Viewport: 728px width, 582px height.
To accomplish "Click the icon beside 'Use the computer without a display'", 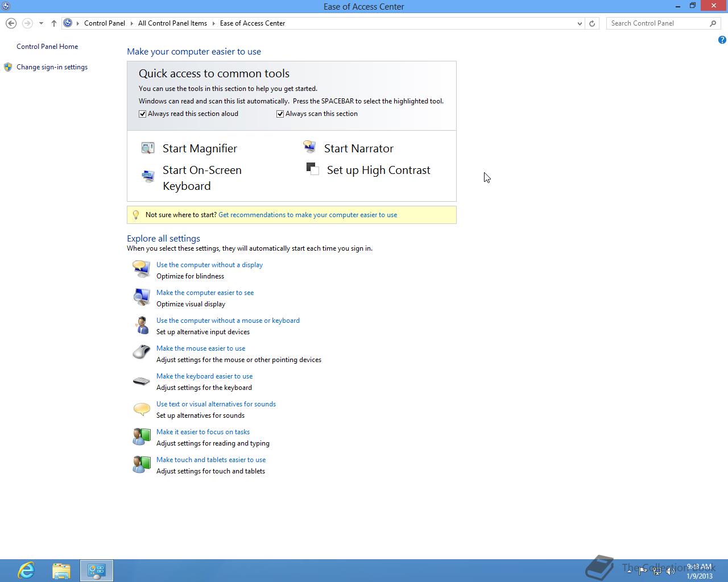I will pyautogui.click(x=141, y=268).
